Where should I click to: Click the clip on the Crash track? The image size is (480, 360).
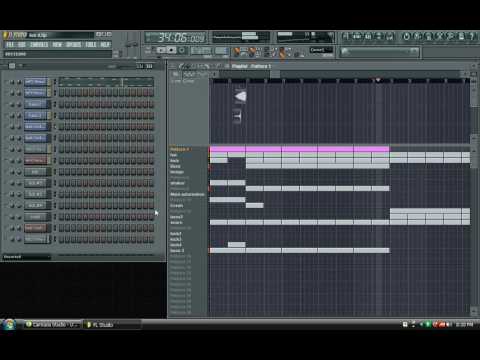[x=255, y=206]
